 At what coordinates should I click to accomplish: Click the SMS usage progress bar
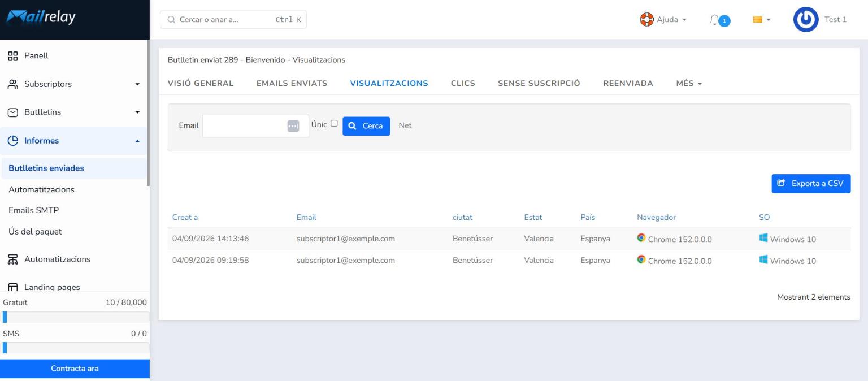click(75, 348)
